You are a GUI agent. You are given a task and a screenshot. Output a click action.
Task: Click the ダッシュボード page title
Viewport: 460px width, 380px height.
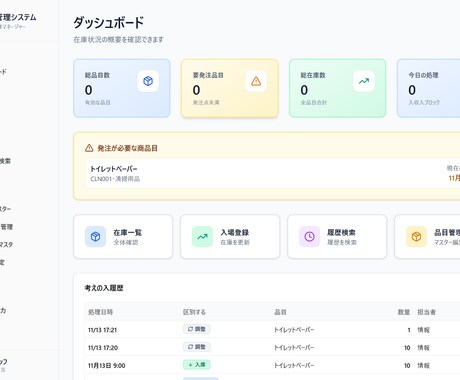pos(109,22)
